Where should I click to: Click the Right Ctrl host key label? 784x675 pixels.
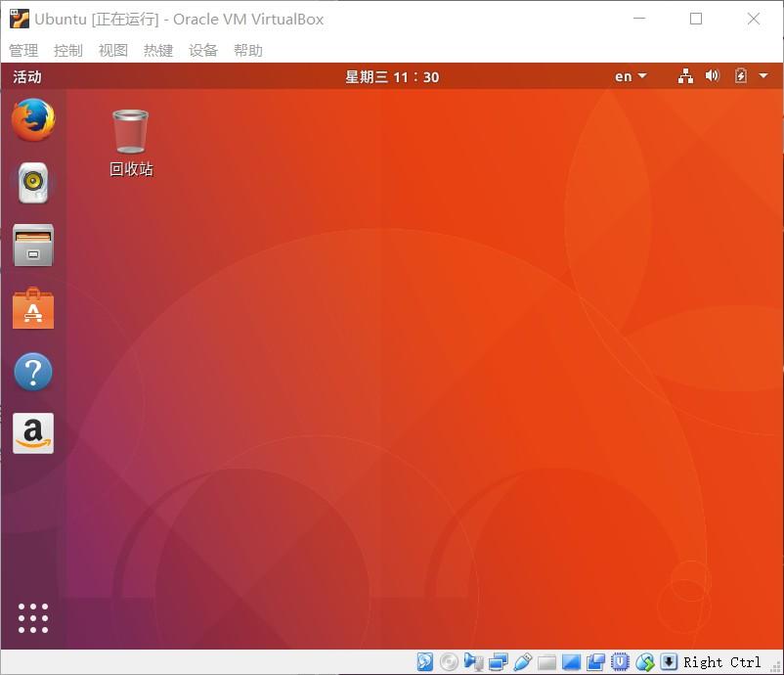[722, 662]
